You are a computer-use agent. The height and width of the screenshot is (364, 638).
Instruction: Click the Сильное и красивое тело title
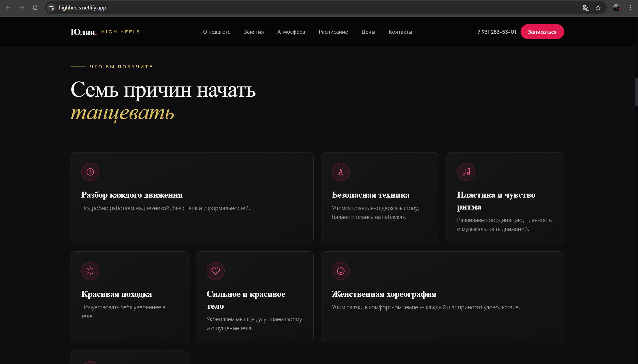pyautogui.click(x=246, y=300)
